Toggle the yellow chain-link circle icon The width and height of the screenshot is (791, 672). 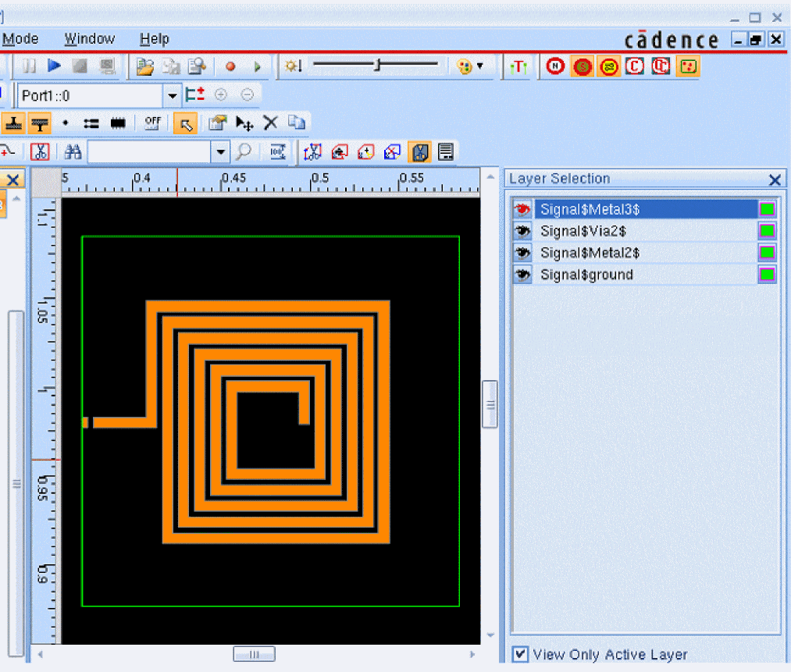(x=609, y=66)
